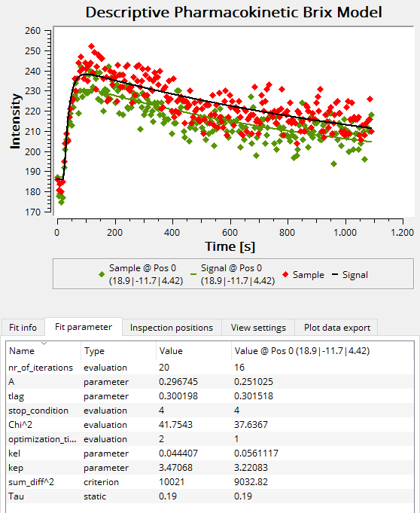Click the value 0.301518
420x513 pixels.
pos(254,396)
